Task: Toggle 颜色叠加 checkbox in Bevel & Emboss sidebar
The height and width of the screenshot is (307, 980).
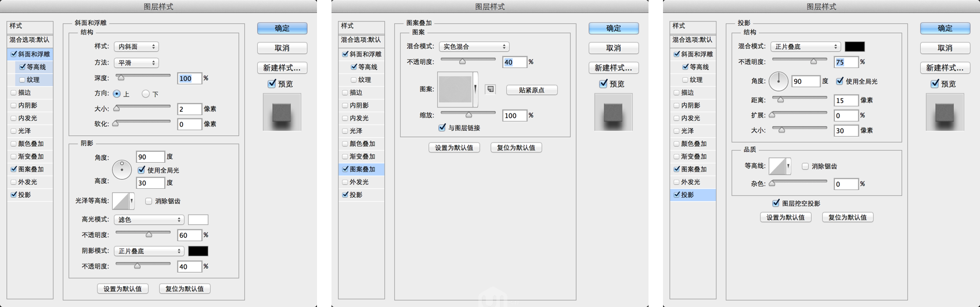Action: (14, 144)
